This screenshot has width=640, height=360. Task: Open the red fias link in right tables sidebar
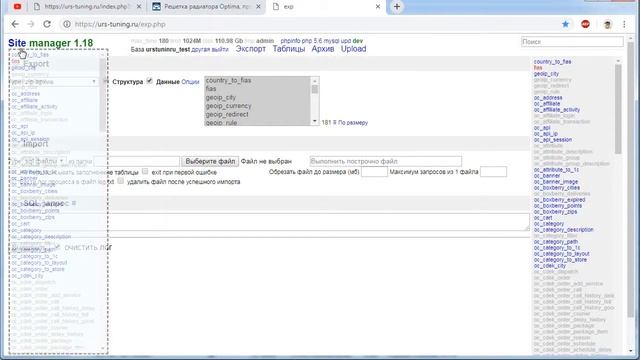coord(538,68)
